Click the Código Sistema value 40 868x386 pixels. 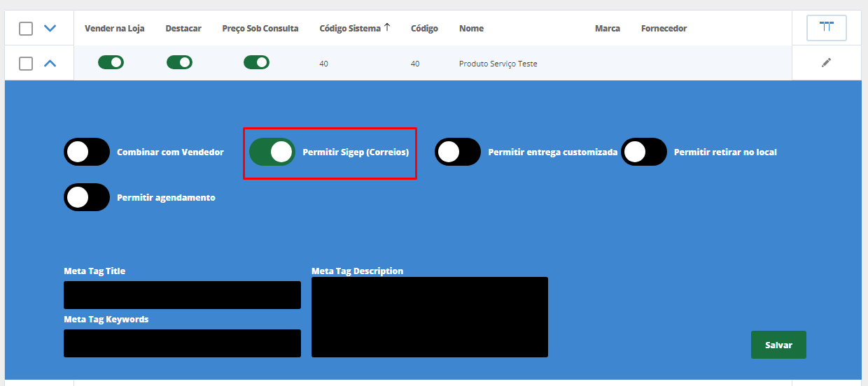[323, 64]
